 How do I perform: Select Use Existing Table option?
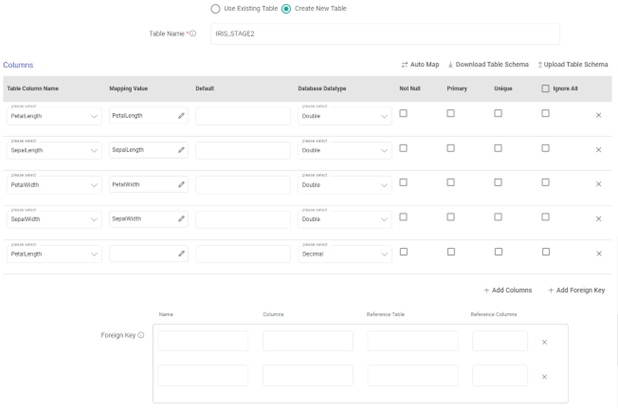(x=215, y=9)
